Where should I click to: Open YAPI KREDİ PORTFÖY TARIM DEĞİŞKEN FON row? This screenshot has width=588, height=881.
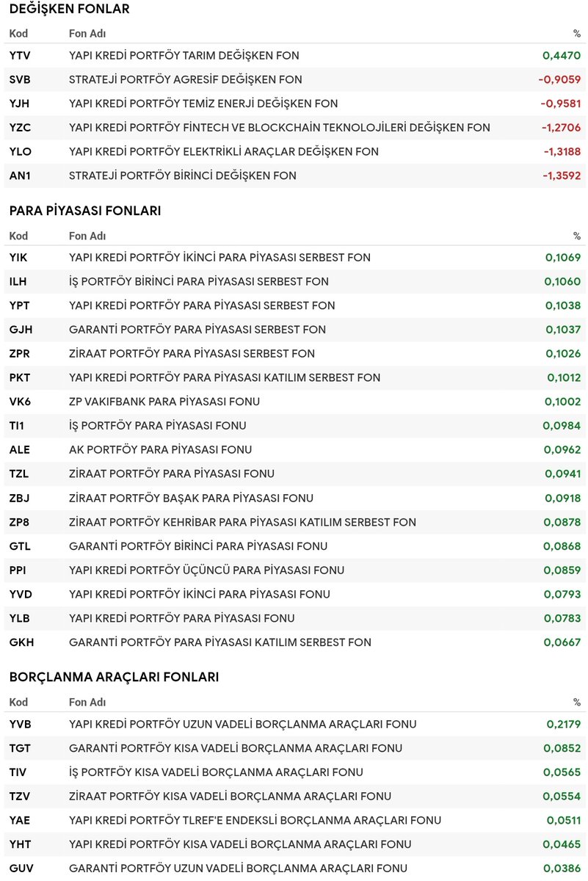[294, 55]
